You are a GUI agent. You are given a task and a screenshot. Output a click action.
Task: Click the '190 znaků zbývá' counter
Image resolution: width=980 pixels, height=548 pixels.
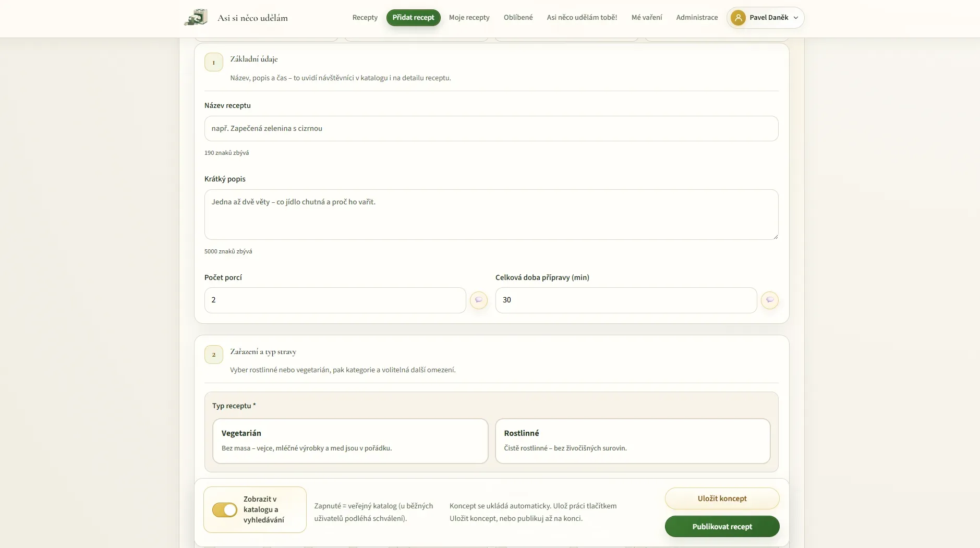click(x=226, y=153)
